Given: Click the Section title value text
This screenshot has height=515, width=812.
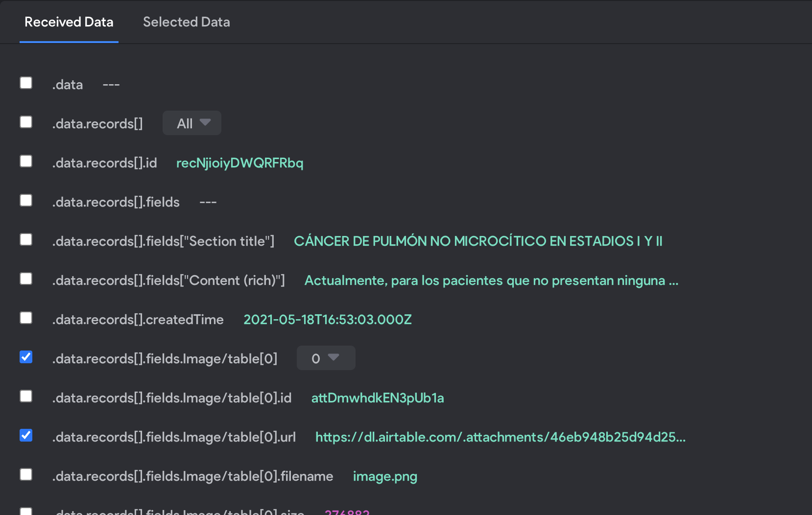Looking at the screenshot, I should 478,241.
